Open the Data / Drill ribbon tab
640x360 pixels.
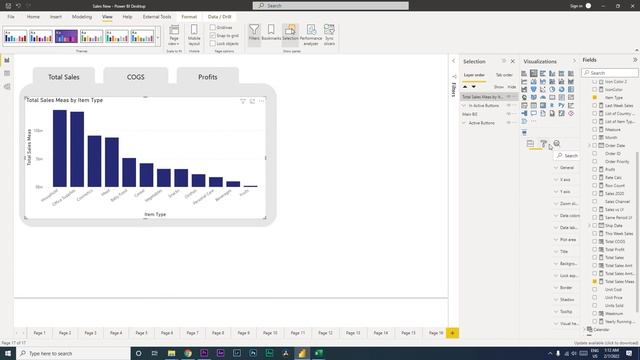(x=220, y=17)
